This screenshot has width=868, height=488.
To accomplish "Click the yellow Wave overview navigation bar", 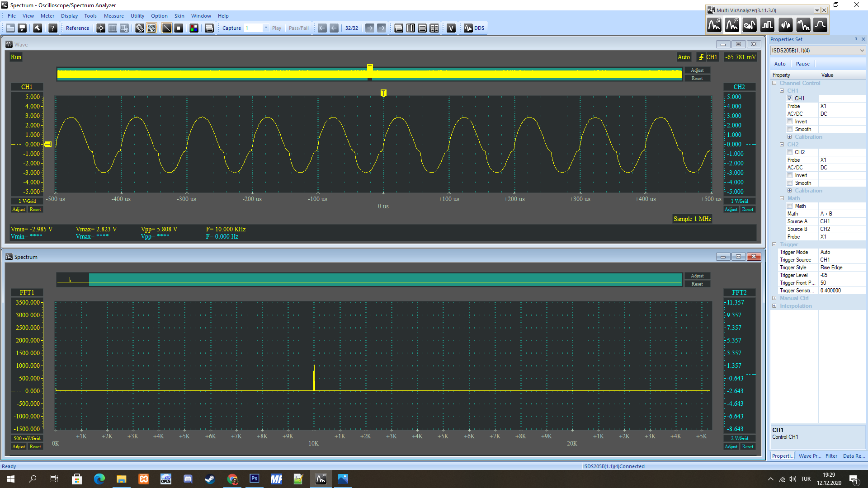I will pos(369,75).
